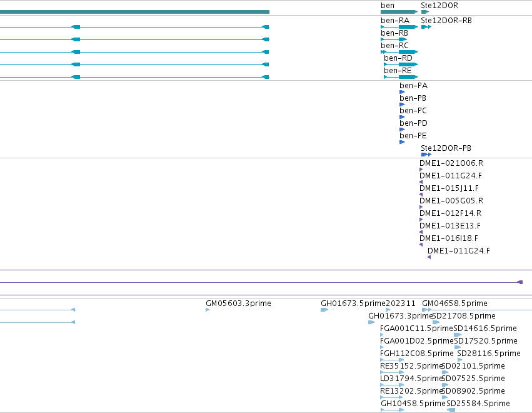
Task: Select the LD31794.5prime EST label
Action: [411, 379]
